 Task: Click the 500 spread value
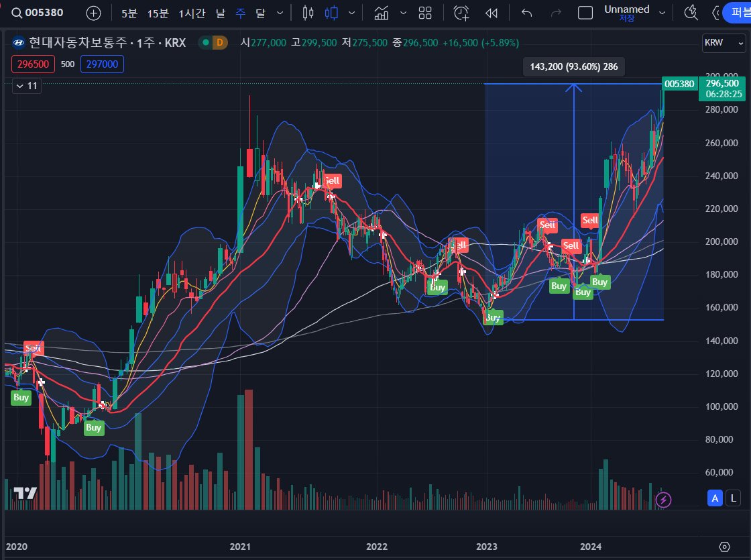pos(68,64)
